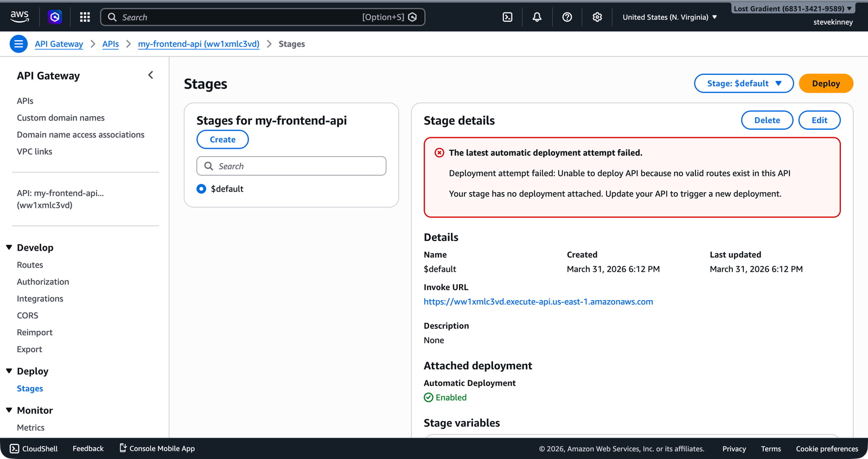
Task: Click the API: my-frontend-api... sidebar label
Action: 60,199
